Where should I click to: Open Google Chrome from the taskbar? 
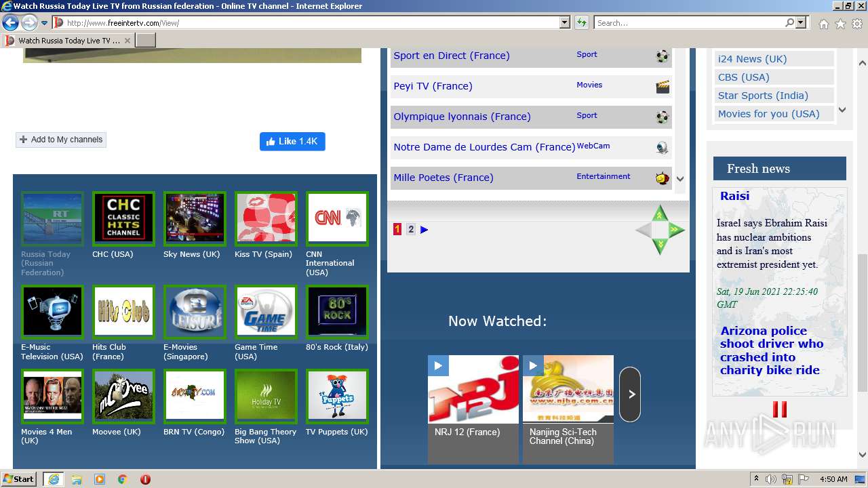pos(123,479)
